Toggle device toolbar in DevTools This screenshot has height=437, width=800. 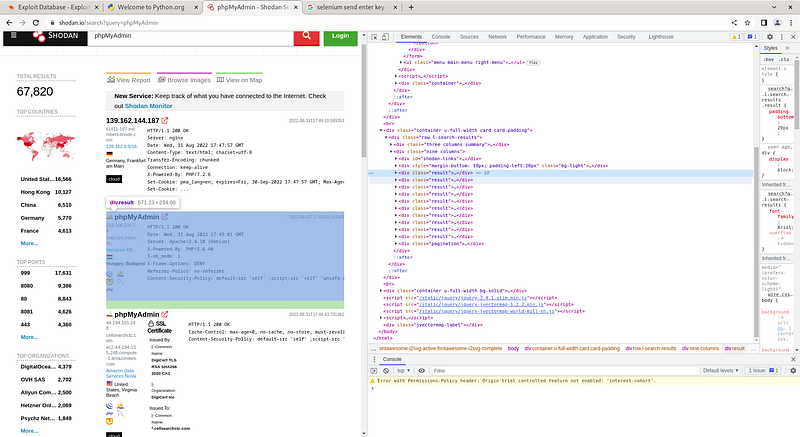pos(385,37)
